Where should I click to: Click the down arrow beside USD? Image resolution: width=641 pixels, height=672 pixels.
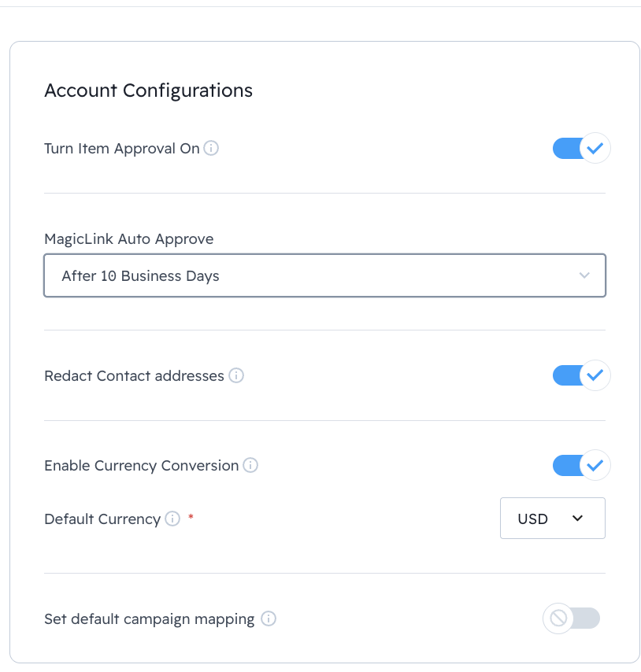click(x=577, y=519)
